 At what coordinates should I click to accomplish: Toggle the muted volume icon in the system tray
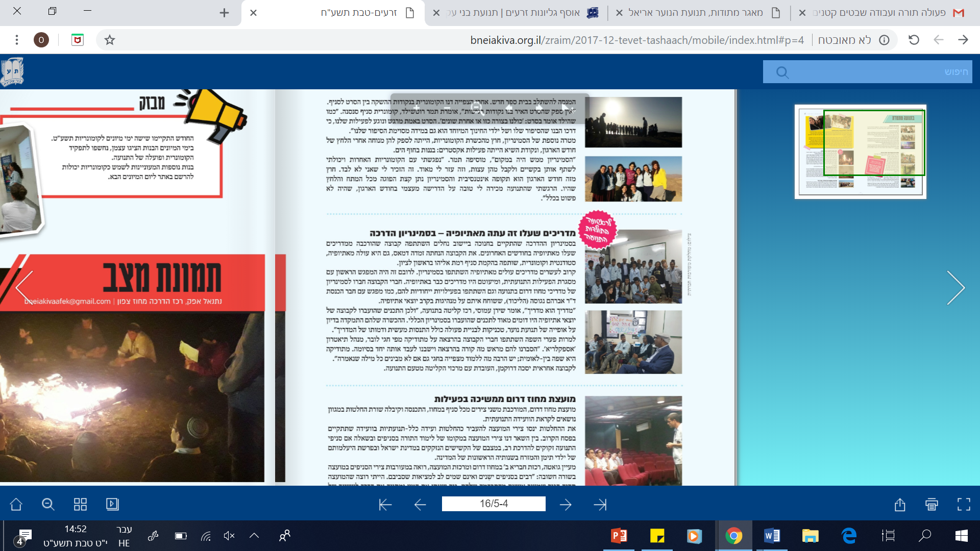(229, 536)
